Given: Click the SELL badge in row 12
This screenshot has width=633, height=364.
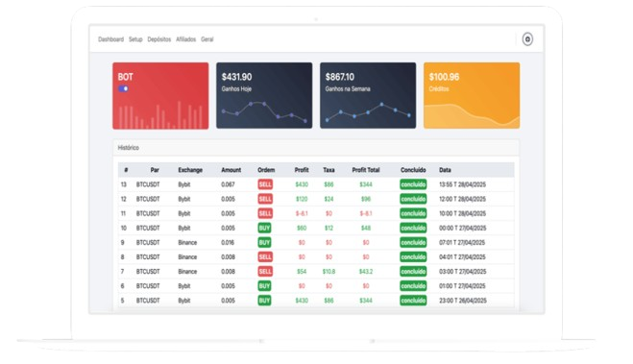Looking at the screenshot, I should (265, 199).
